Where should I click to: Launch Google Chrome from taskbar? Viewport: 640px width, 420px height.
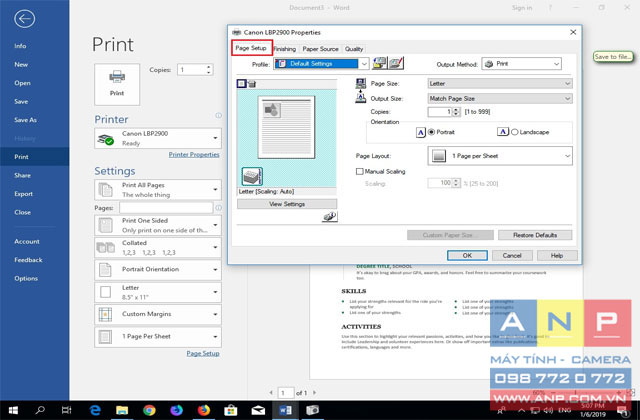[149, 410]
